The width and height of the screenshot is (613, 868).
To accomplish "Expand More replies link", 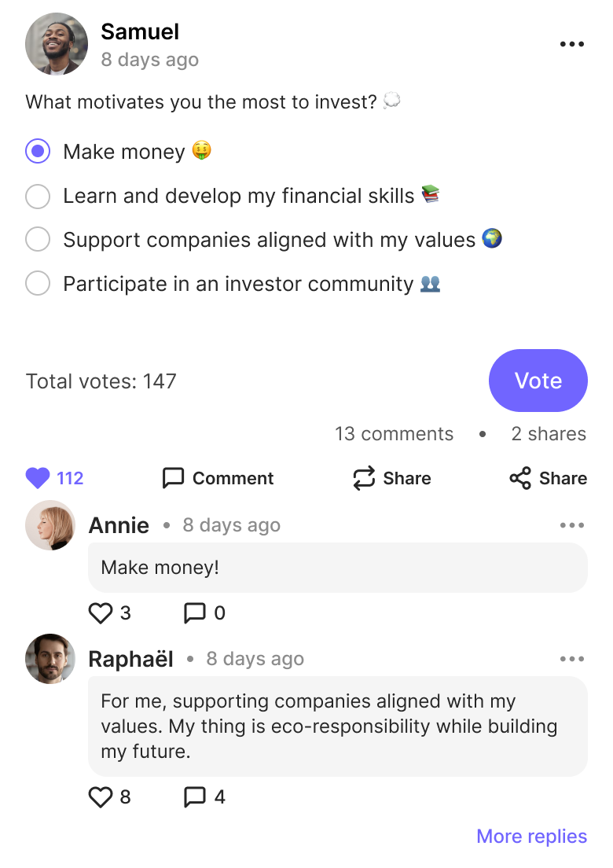I will click(532, 836).
